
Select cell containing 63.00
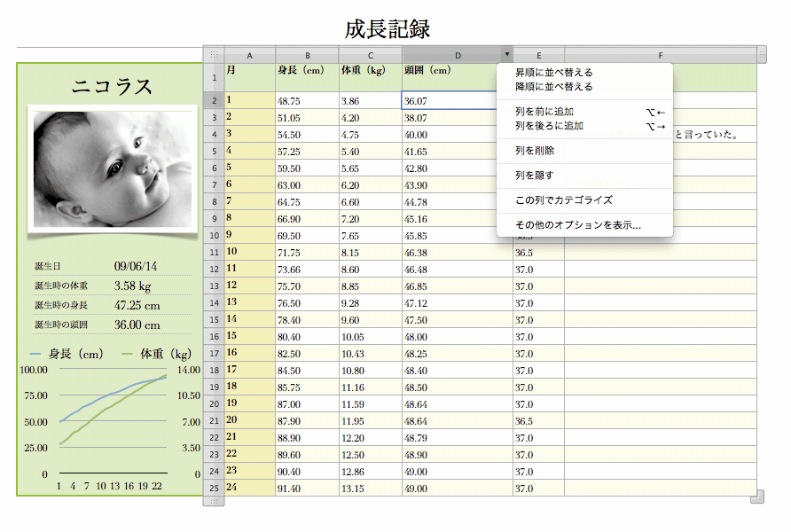pos(307,185)
